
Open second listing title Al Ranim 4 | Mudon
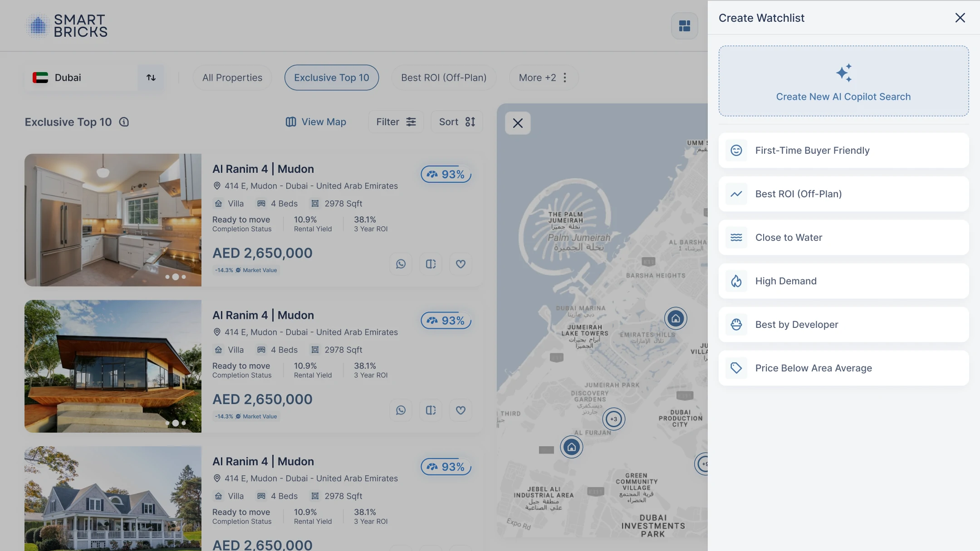pyautogui.click(x=263, y=315)
